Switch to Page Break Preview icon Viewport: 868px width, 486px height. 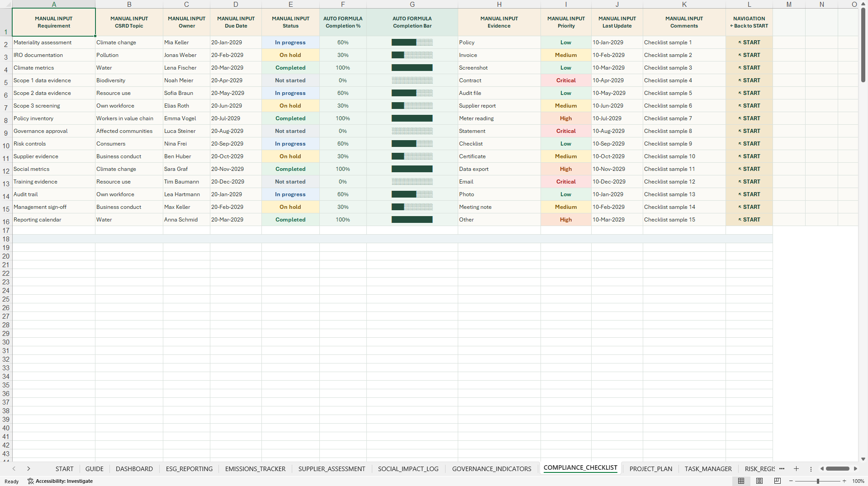[x=778, y=481]
